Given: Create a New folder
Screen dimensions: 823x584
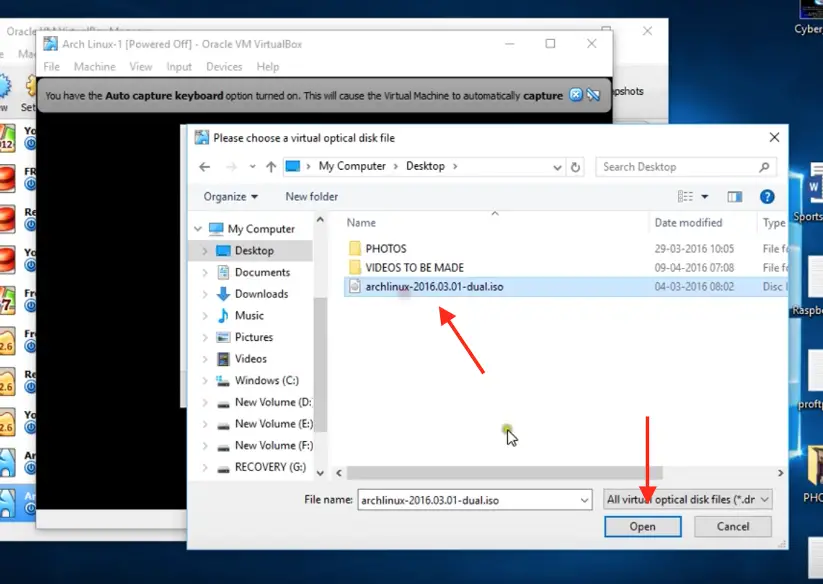Looking at the screenshot, I should (312, 197).
